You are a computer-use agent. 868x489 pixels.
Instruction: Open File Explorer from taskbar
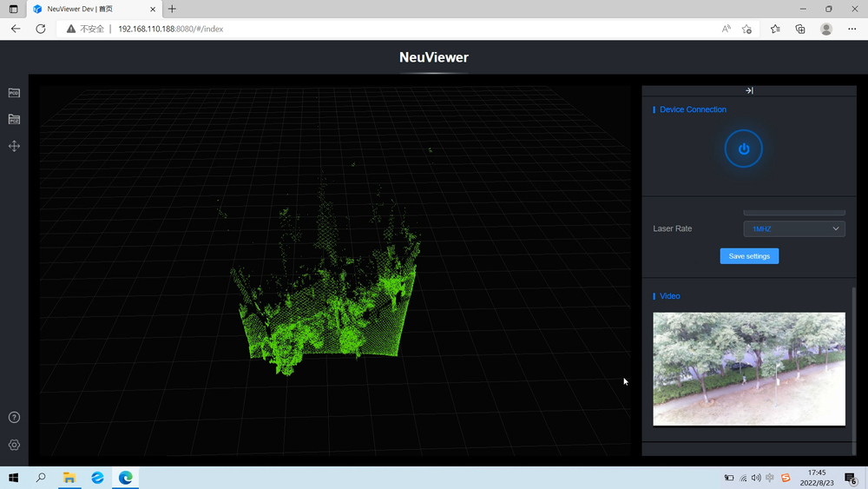(69, 478)
